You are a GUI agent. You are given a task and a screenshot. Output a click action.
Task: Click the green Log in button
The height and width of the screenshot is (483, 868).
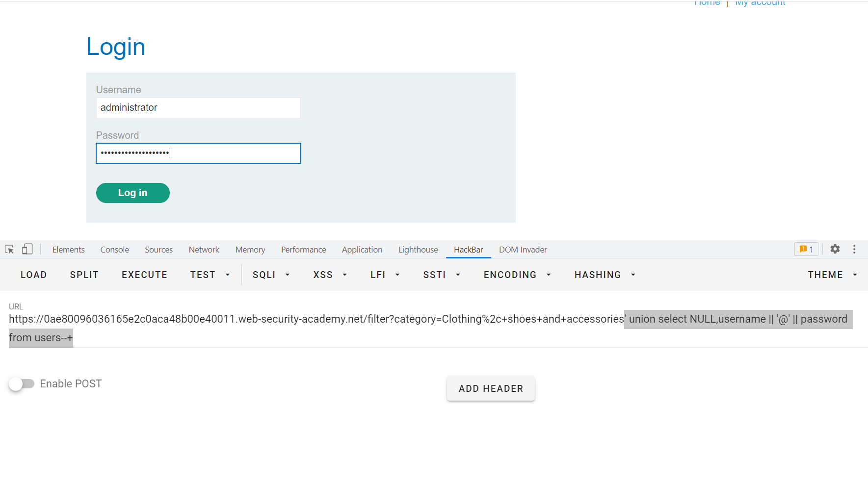point(133,193)
